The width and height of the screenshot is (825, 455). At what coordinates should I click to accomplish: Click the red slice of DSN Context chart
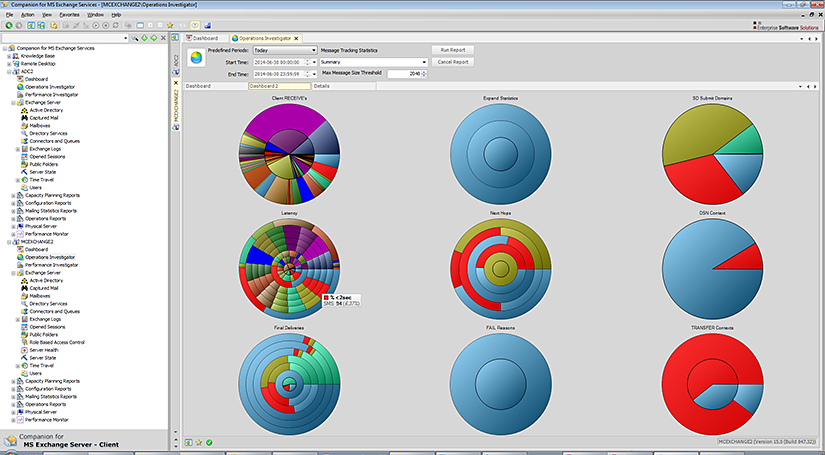pyautogui.click(x=745, y=259)
